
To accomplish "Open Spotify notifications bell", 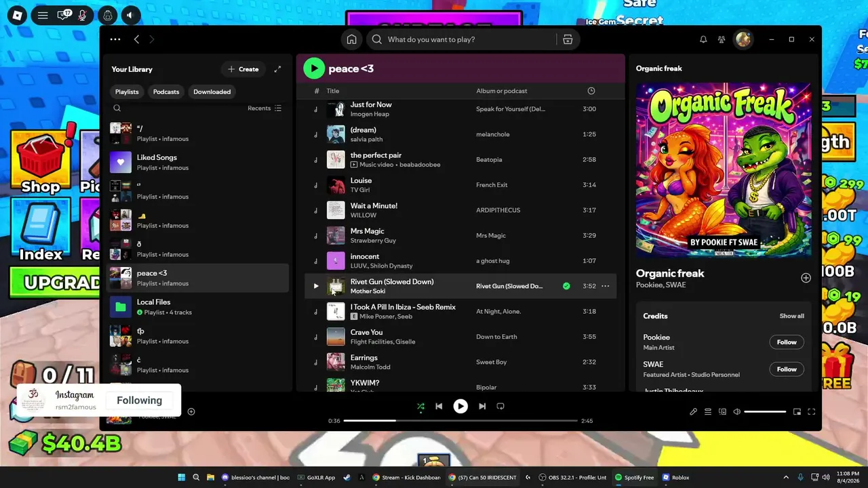I will coord(703,39).
